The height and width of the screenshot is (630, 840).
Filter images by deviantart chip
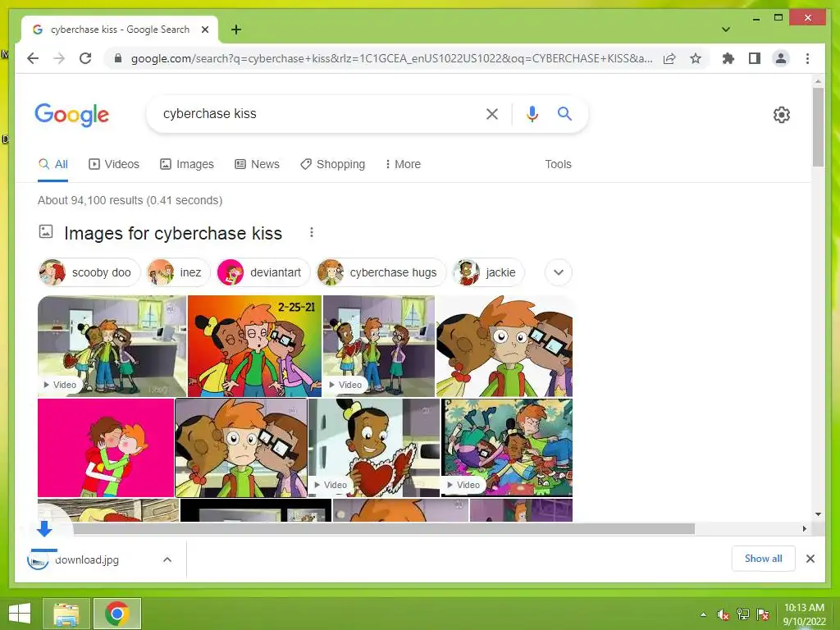pos(263,272)
